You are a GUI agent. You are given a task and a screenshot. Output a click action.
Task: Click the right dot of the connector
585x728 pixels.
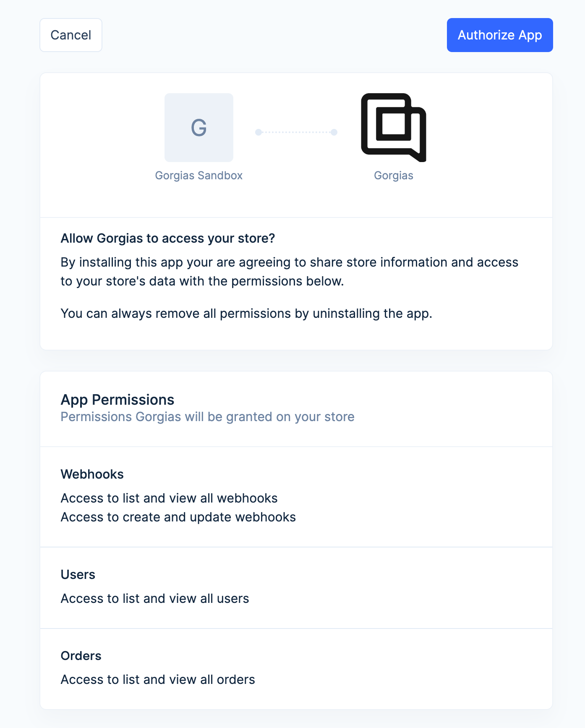point(334,132)
